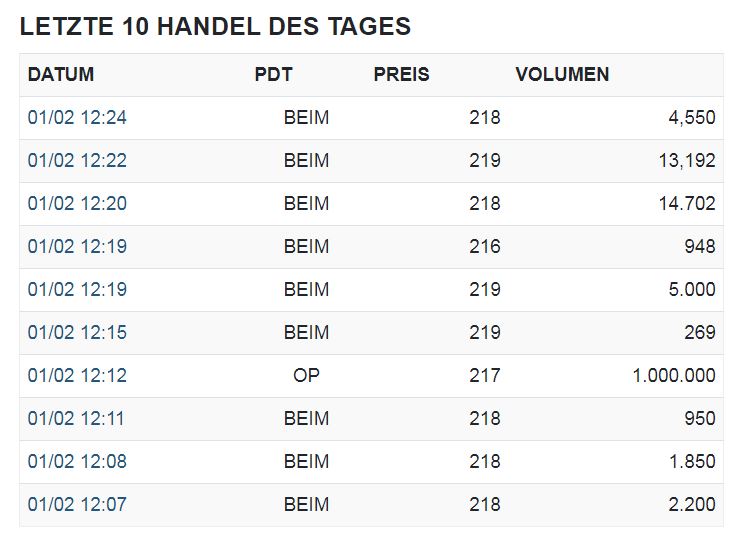The width and height of the screenshot is (734, 539).
Task: Click the 01/02 12:11 date link
Action: (76, 419)
